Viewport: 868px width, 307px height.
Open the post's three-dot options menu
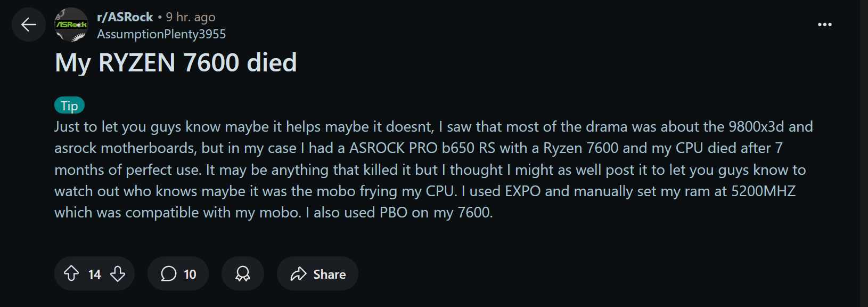[824, 25]
